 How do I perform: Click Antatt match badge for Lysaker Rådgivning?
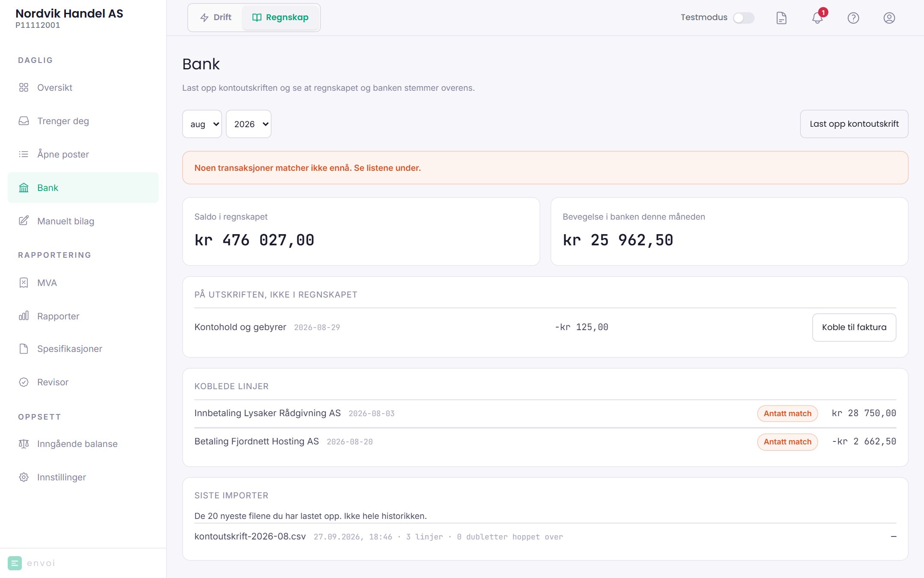[x=788, y=414]
